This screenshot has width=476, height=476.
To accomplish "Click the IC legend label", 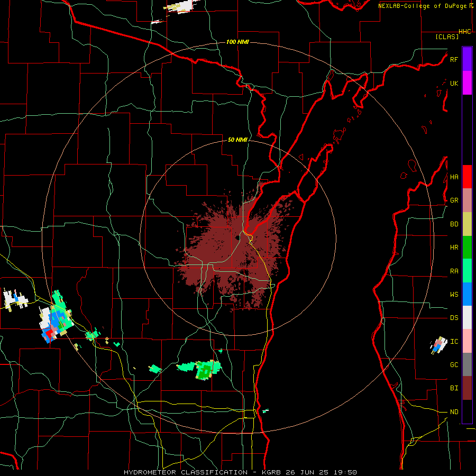I will 454,342.
